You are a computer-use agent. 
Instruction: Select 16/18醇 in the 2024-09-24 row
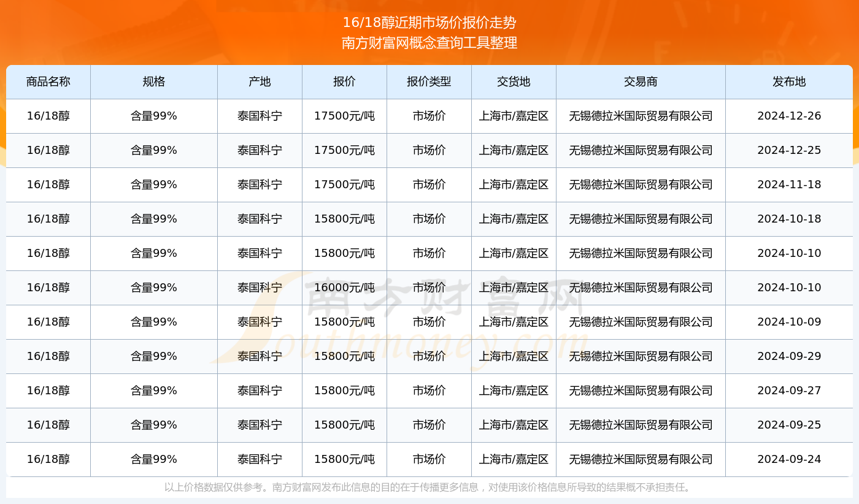point(48,459)
